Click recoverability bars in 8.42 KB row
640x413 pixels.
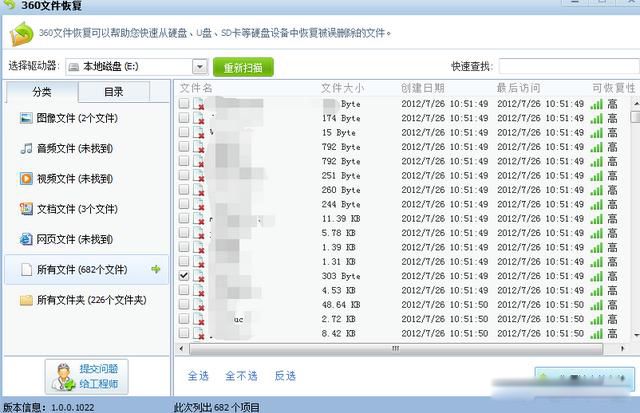click(596, 334)
